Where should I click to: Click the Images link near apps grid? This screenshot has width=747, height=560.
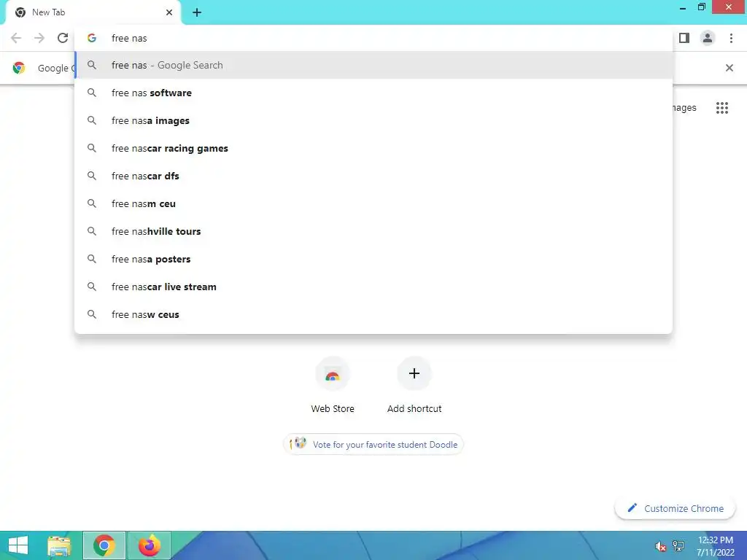coord(684,108)
